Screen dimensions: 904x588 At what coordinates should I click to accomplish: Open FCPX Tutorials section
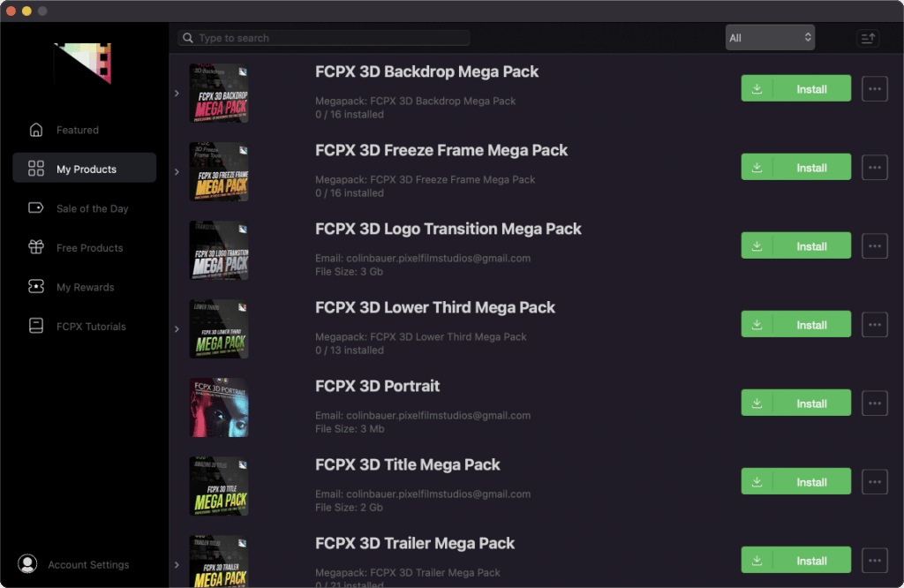84,326
